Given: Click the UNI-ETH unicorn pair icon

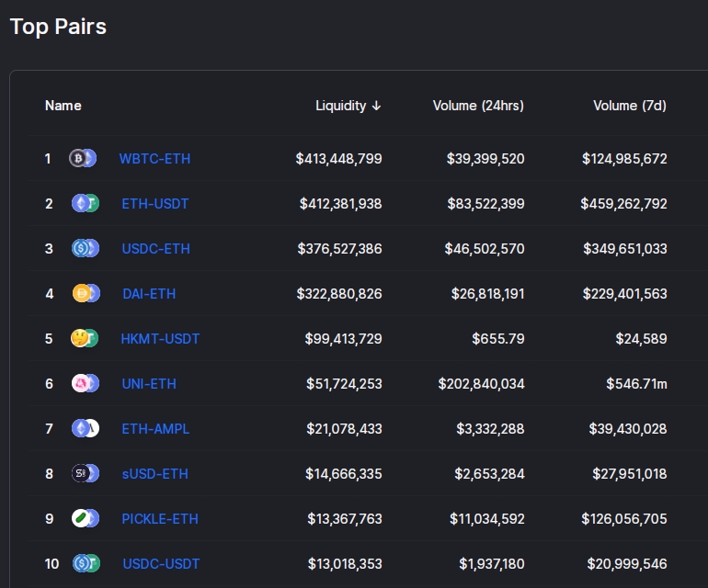Looking at the screenshot, I should (86, 383).
